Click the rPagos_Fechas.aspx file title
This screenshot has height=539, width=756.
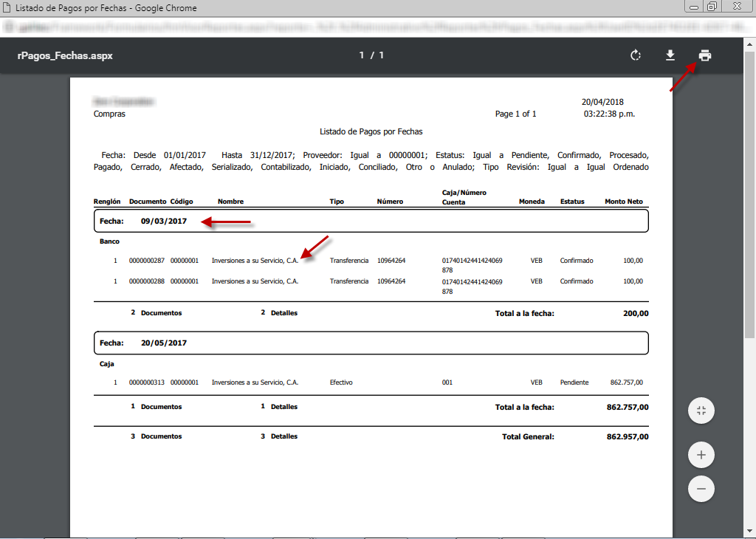[x=65, y=55]
